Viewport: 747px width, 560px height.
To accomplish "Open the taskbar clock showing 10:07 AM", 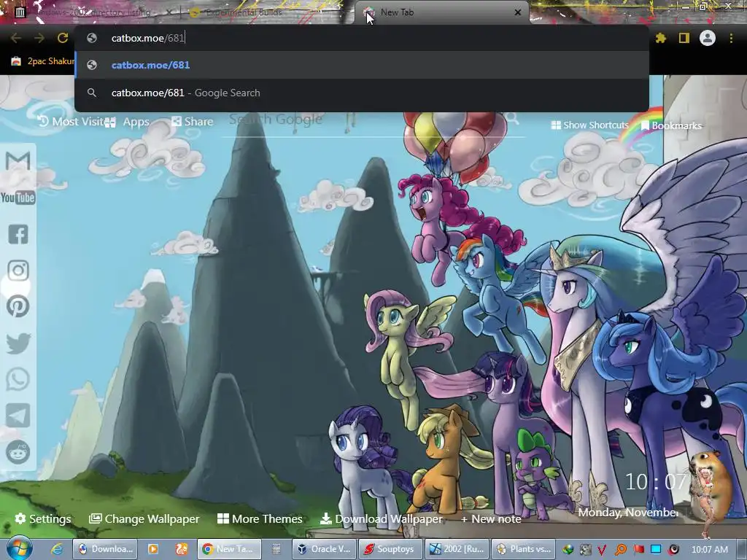I will [x=709, y=550].
